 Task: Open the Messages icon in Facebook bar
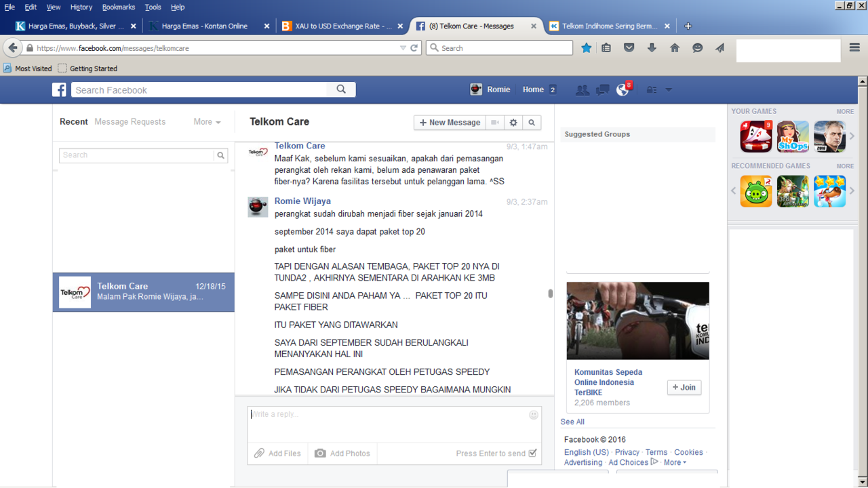[x=602, y=89]
